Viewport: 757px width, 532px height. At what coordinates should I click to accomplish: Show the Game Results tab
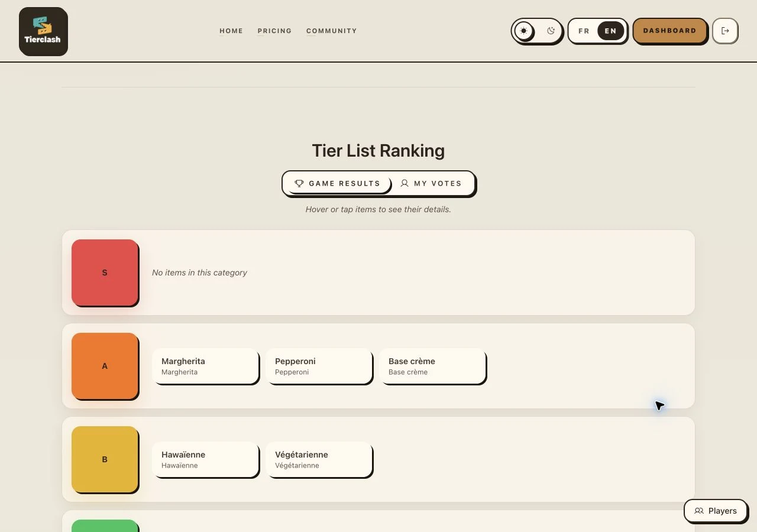(337, 183)
